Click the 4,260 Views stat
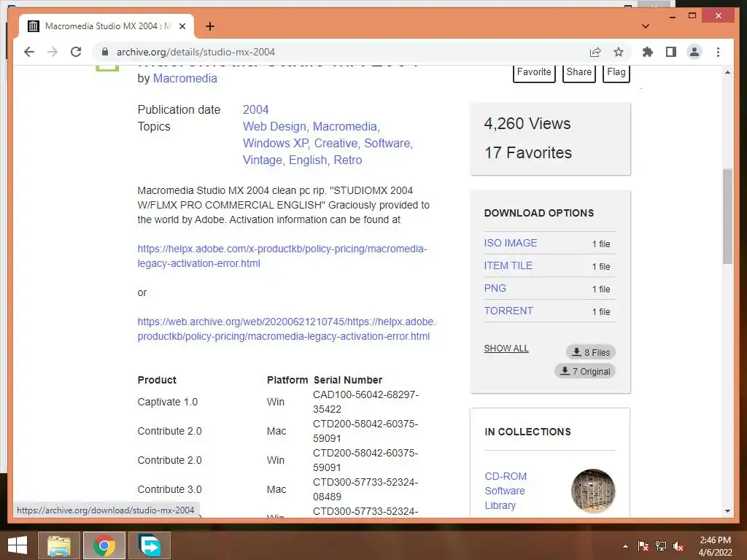 pyautogui.click(x=527, y=124)
